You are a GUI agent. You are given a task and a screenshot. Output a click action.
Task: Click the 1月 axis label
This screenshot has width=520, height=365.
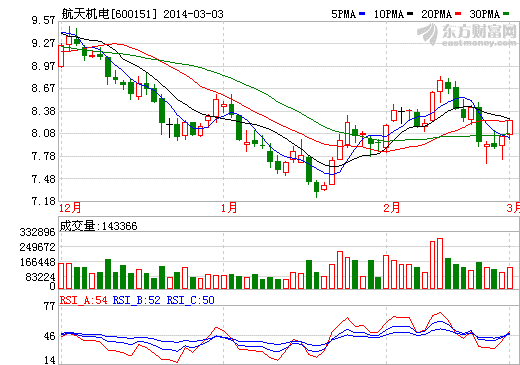point(229,208)
